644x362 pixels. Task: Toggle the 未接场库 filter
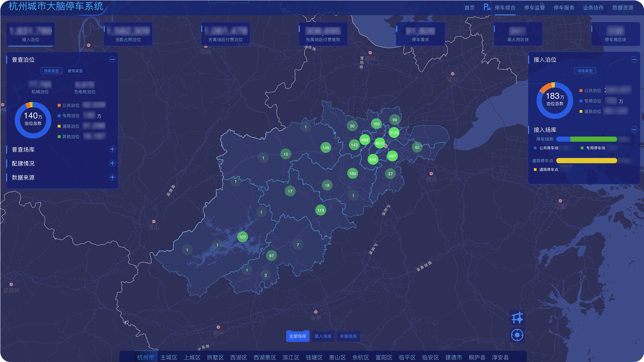[x=348, y=336]
